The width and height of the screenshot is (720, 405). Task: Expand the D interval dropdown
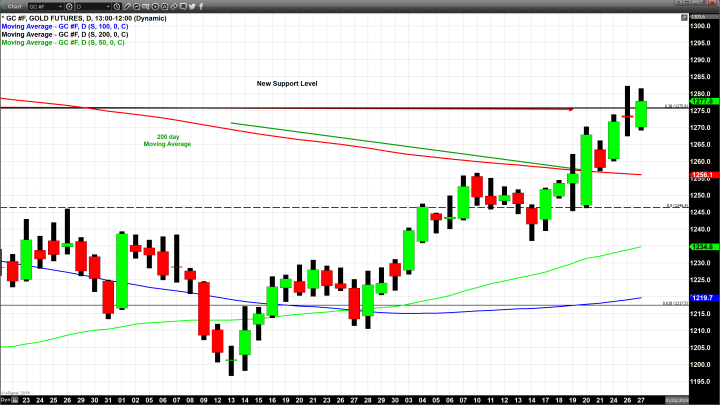[108, 6]
